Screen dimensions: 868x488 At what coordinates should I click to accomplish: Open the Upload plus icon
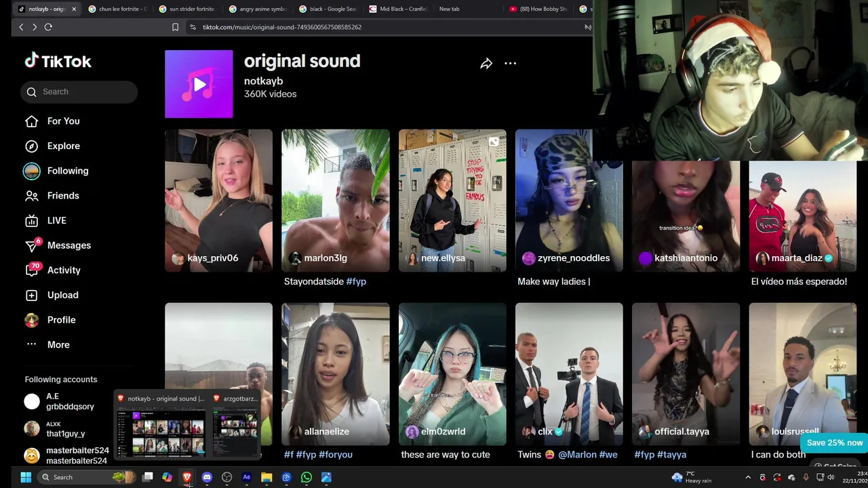[x=32, y=295]
